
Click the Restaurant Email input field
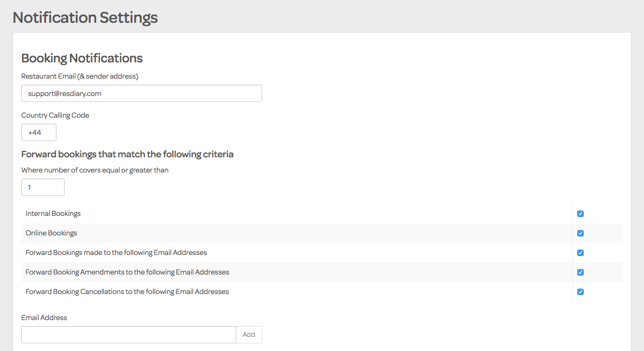point(141,93)
